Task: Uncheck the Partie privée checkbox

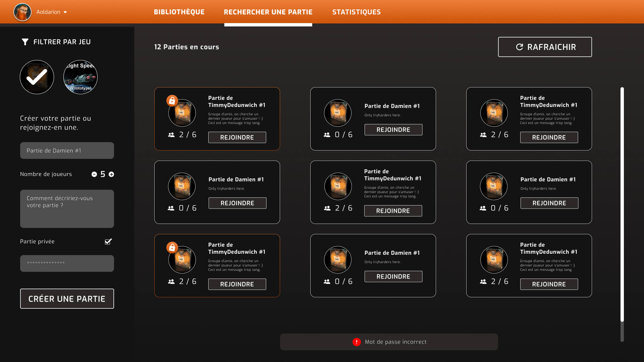Action: pos(108,242)
